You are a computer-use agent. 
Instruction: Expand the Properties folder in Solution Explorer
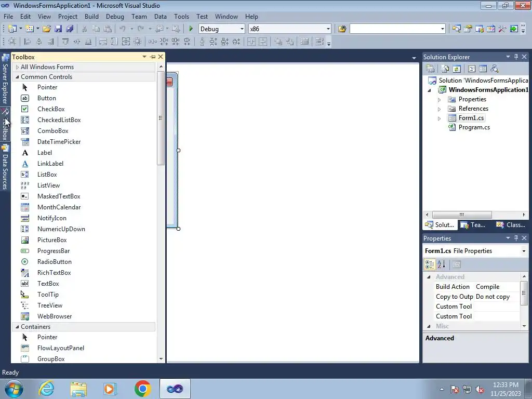[x=439, y=100]
